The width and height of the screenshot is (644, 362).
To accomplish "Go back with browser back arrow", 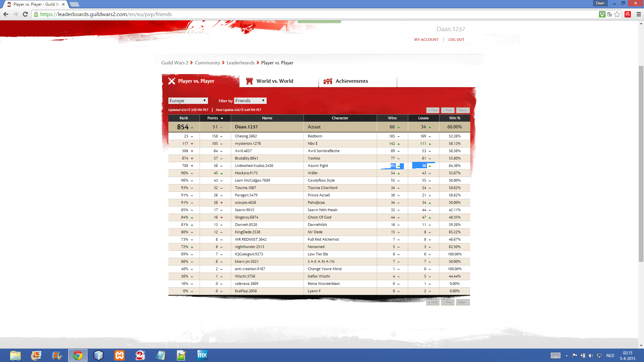I will coord(6,14).
